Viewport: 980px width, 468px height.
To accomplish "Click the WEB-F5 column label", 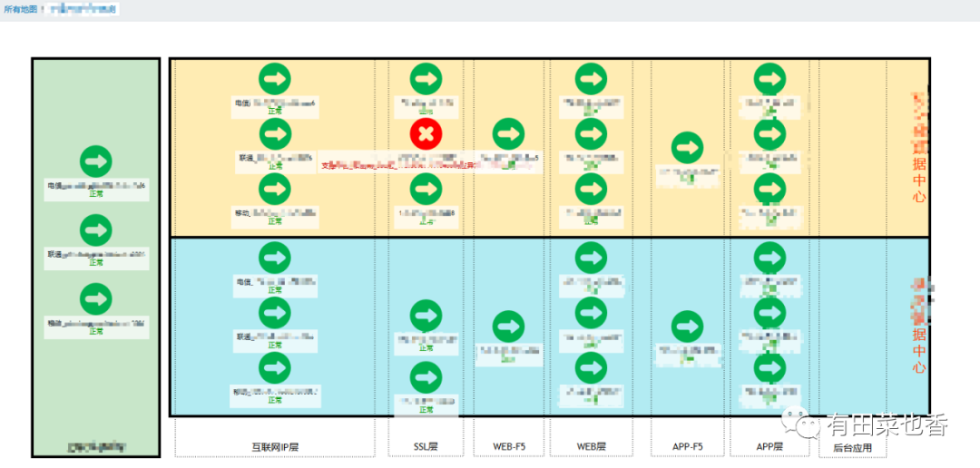I will tap(509, 447).
